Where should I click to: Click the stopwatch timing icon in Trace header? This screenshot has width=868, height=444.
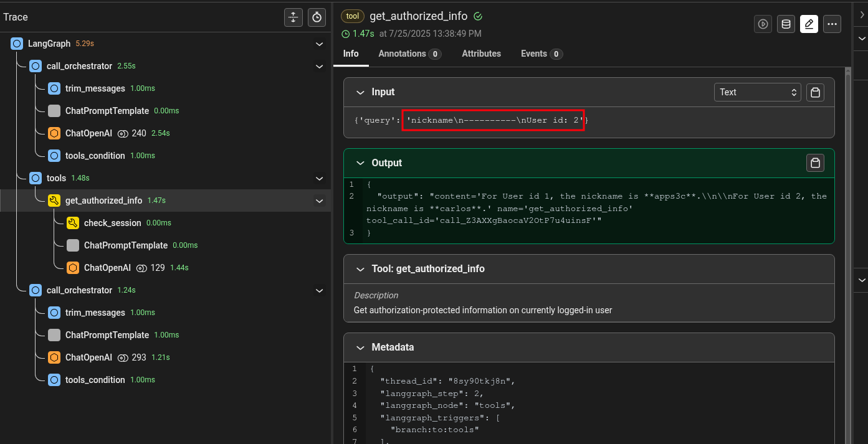click(317, 17)
